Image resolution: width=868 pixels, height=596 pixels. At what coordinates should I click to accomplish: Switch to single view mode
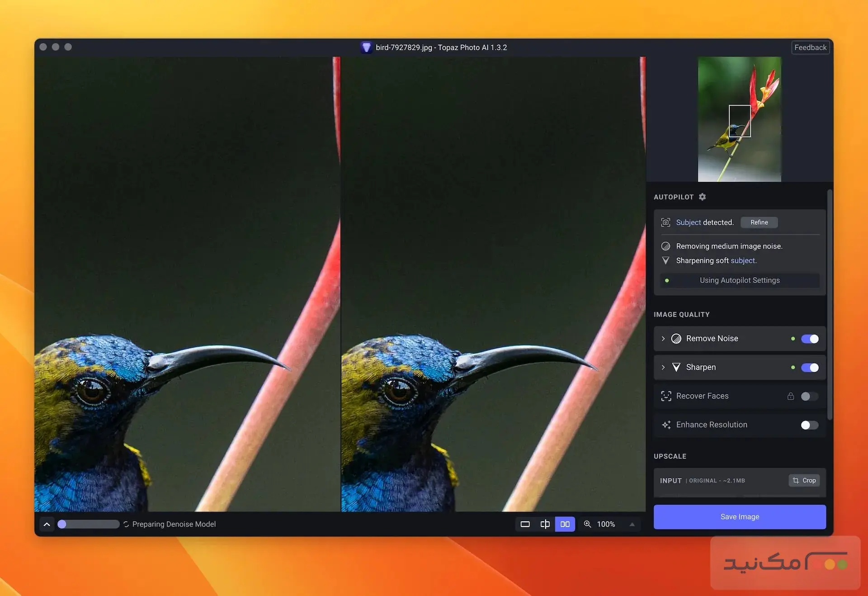coord(525,524)
